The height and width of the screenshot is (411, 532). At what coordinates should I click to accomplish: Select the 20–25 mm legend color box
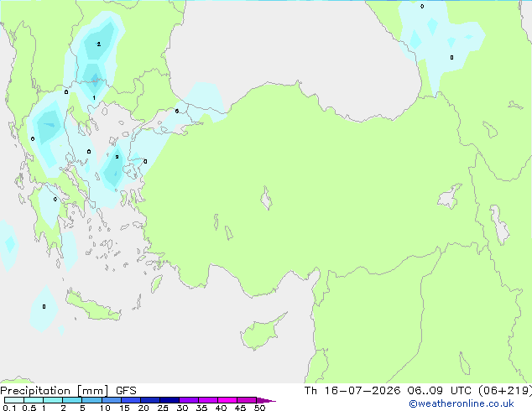pyautogui.click(x=150, y=400)
